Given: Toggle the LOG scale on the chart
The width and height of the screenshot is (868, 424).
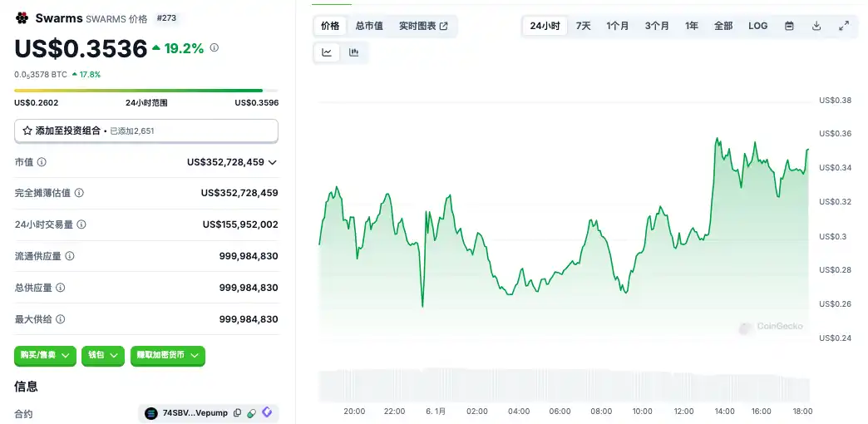Looking at the screenshot, I should coord(757,26).
